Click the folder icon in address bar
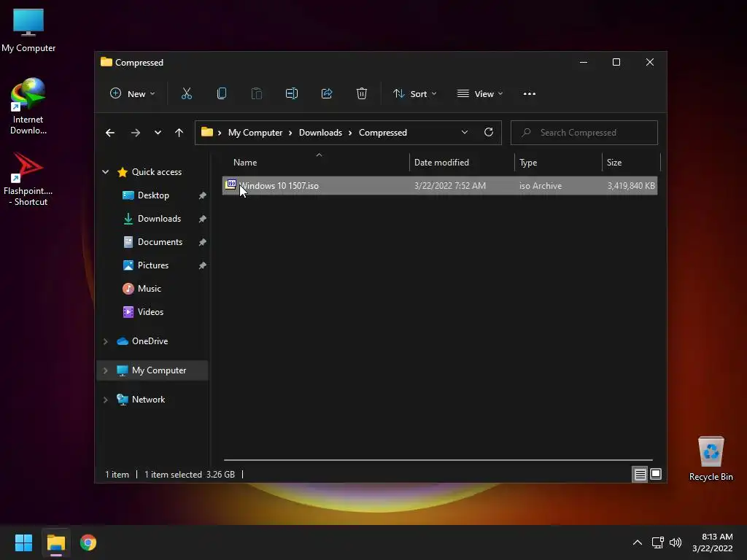 pyautogui.click(x=206, y=132)
